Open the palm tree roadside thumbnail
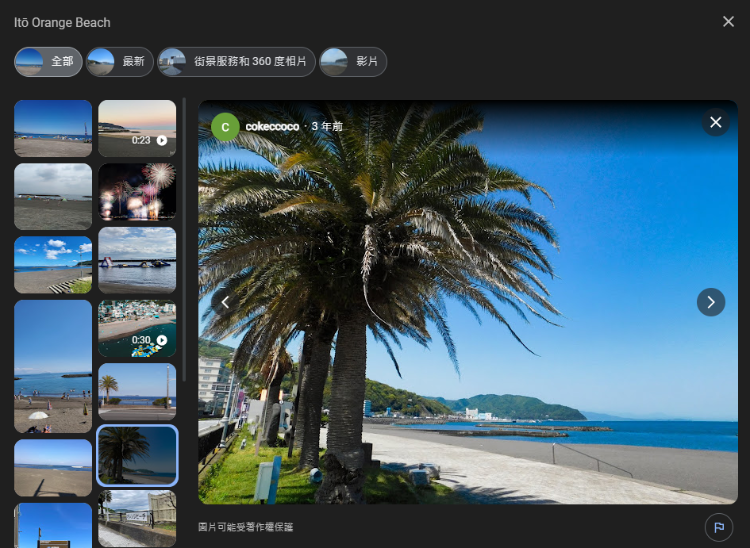This screenshot has width=750, height=548. point(137,392)
